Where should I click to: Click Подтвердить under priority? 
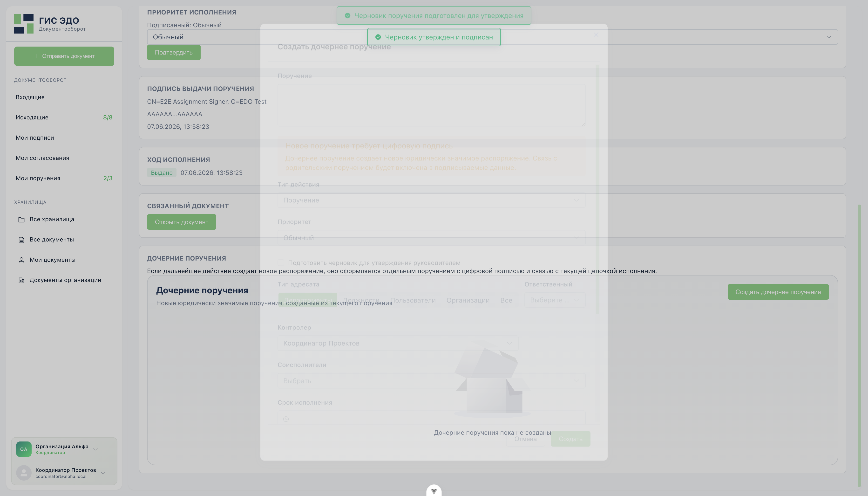point(174,52)
